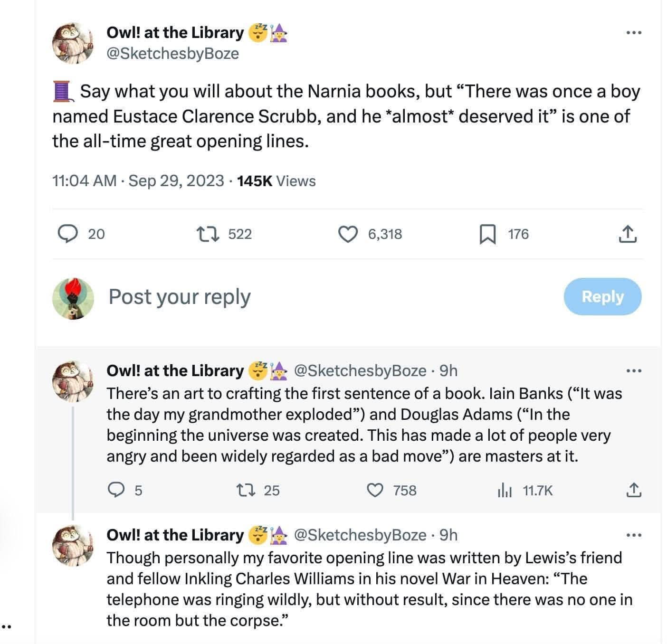Click the reply bubble icon on main tweet
The height and width of the screenshot is (644, 667).
(x=68, y=234)
